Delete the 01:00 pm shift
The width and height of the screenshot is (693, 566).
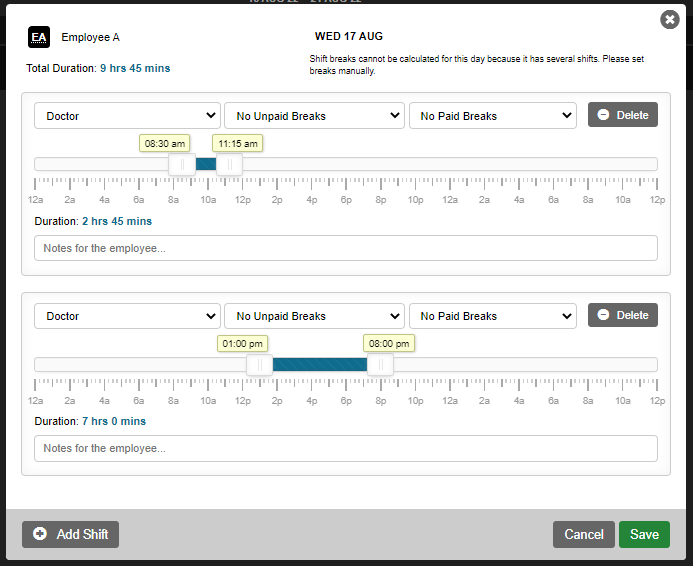click(x=623, y=315)
